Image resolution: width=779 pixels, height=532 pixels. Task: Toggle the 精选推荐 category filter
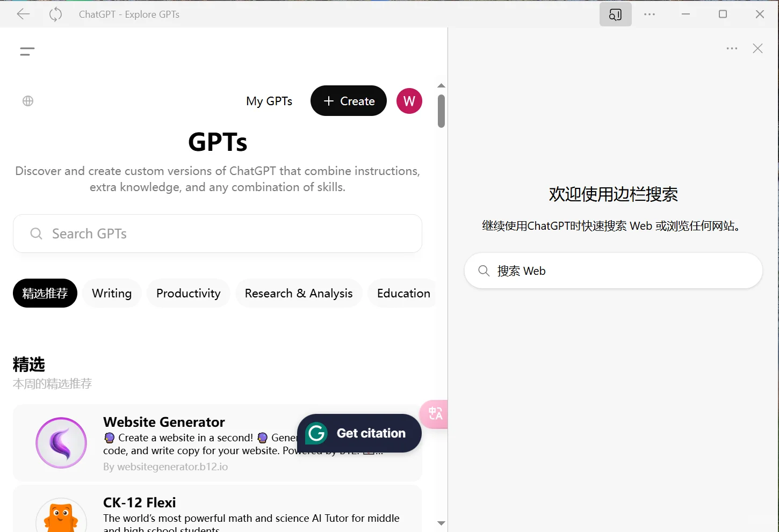pyautogui.click(x=45, y=293)
